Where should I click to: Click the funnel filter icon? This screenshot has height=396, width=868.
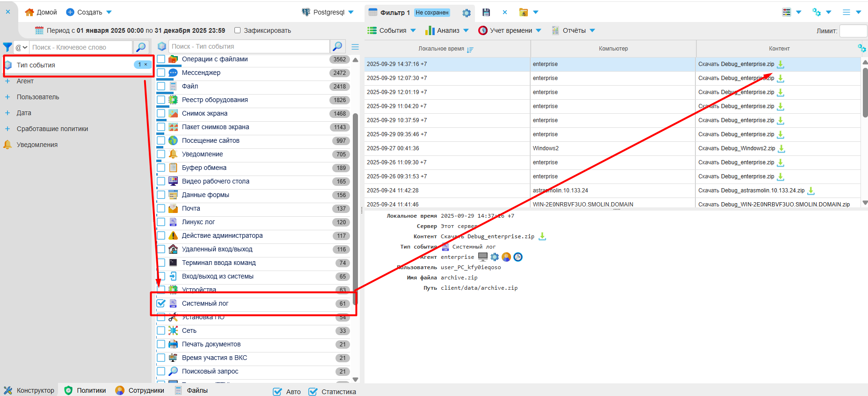click(7, 47)
